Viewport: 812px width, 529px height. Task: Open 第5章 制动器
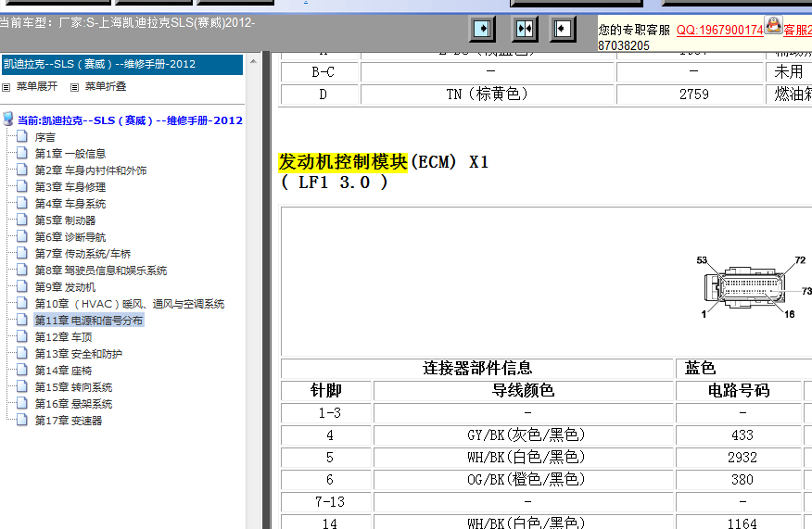(x=65, y=220)
